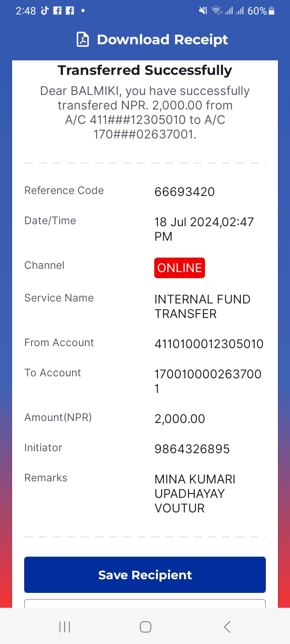Tap the battery 60% indicator
Screen dimensions: 290x644
tap(261, 11)
